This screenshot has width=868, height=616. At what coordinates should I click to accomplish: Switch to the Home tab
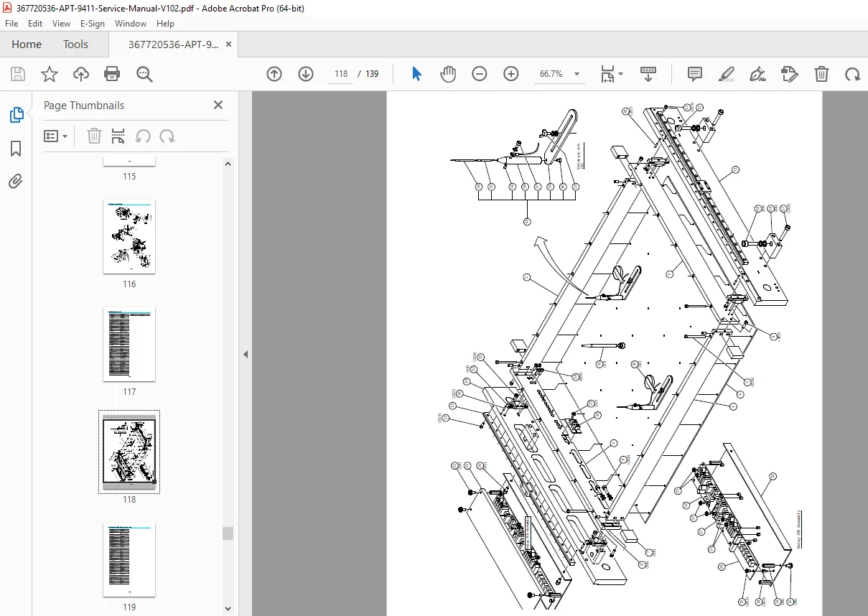point(27,45)
